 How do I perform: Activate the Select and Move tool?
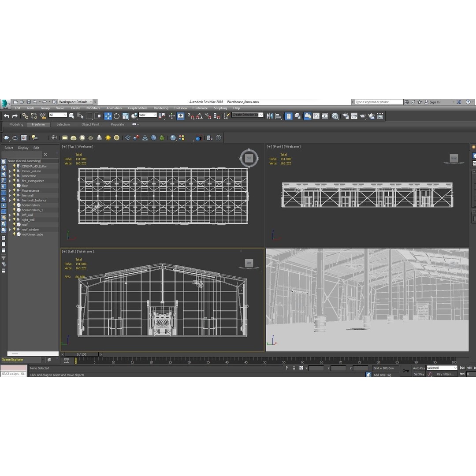pyautogui.click(x=108, y=116)
